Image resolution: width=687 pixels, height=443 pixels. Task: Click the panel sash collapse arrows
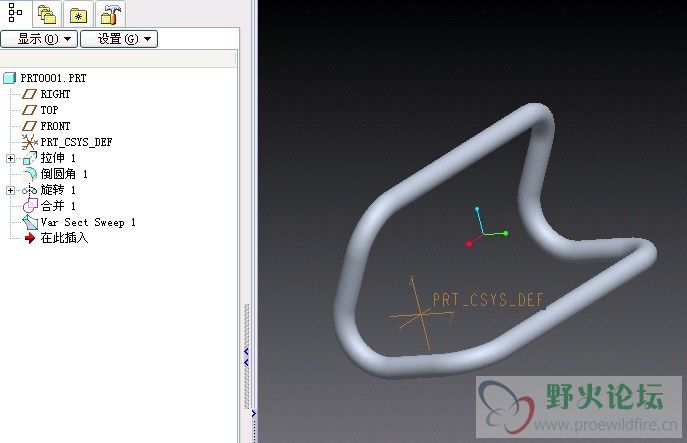[247, 357]
